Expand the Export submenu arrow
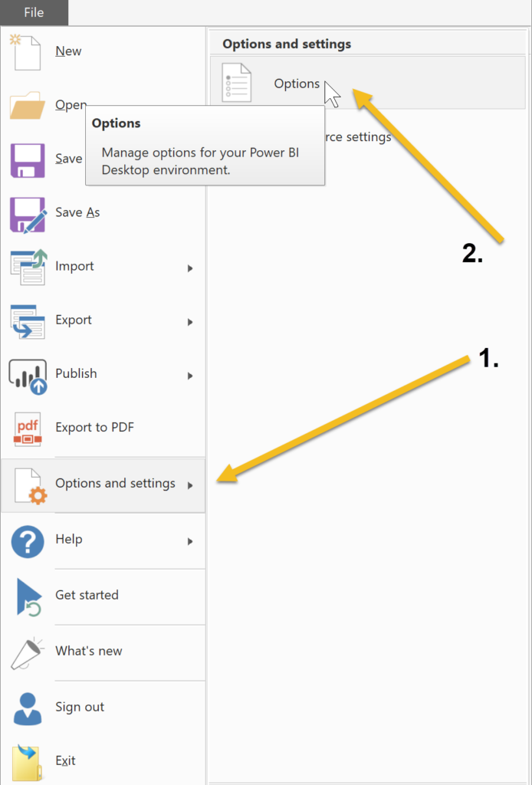 click(x=190, y=322)
